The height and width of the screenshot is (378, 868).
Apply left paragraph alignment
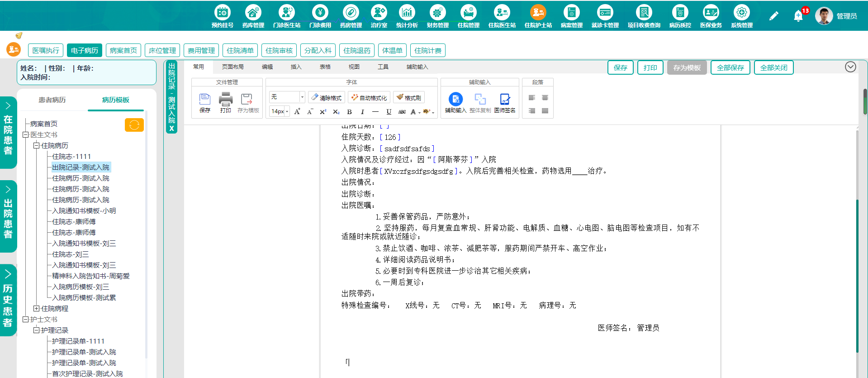pyautogui.click(x=532, y=98)
